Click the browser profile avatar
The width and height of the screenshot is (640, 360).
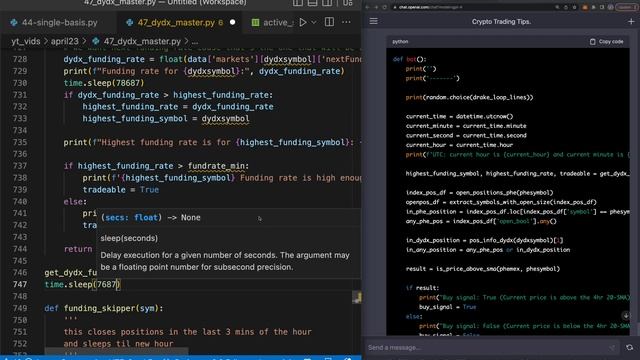coord(611,7)
